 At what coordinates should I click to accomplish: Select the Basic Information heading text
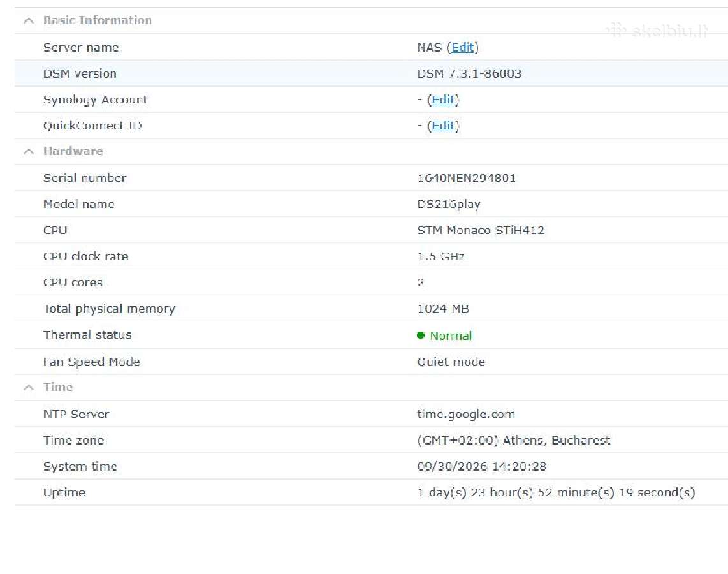point(97,20)
